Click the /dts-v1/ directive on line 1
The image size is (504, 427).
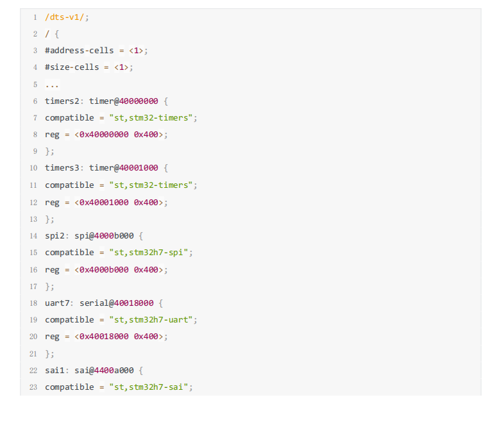point(65,17)
